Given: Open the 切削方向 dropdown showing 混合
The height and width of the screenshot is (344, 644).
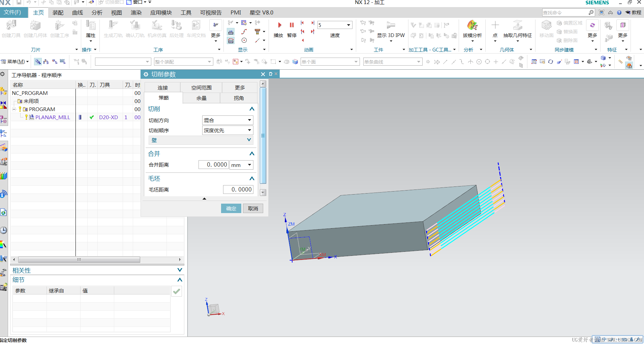Looking at the screenshot, I should (x=227, y=120).
